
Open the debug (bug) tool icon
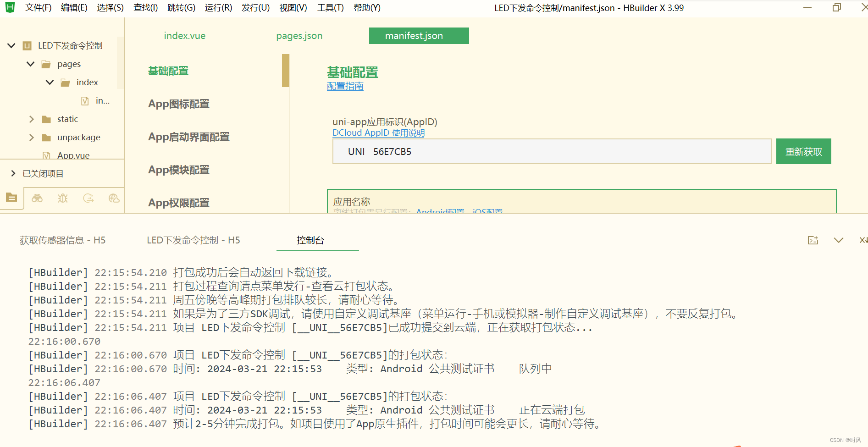click(62, 198)
